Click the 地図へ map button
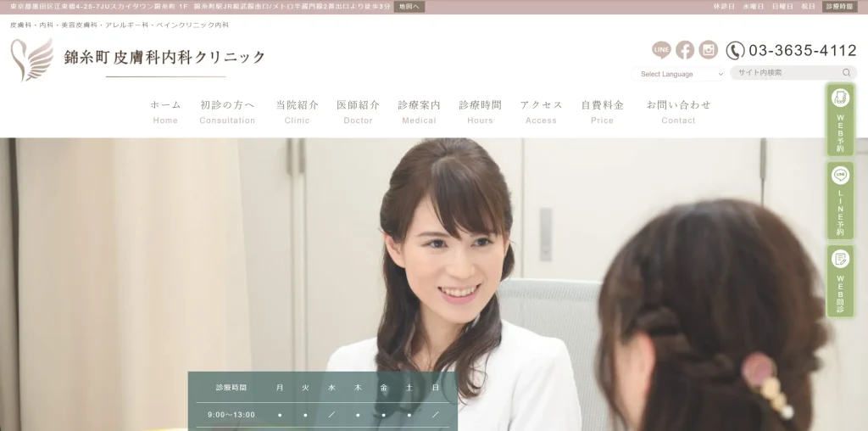868x431 pixels. (x=409, y=6)
